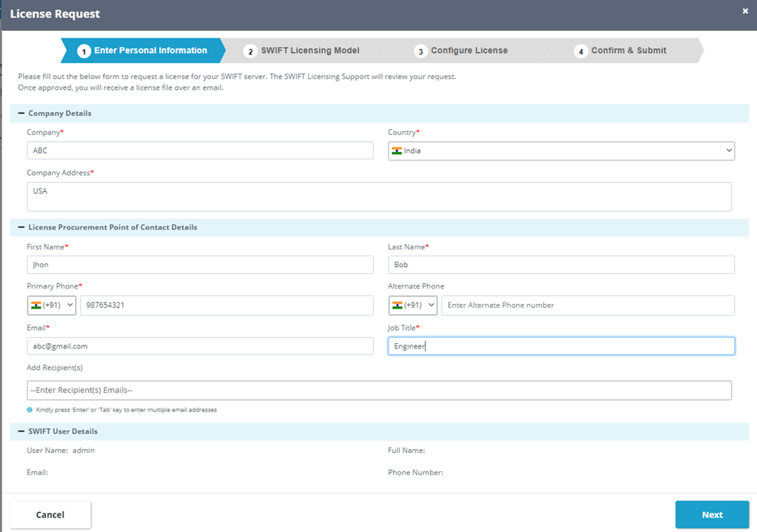Open the Country dropdown showing India
This screenshot has height=532, width=757.
click(x=561, y=150)
